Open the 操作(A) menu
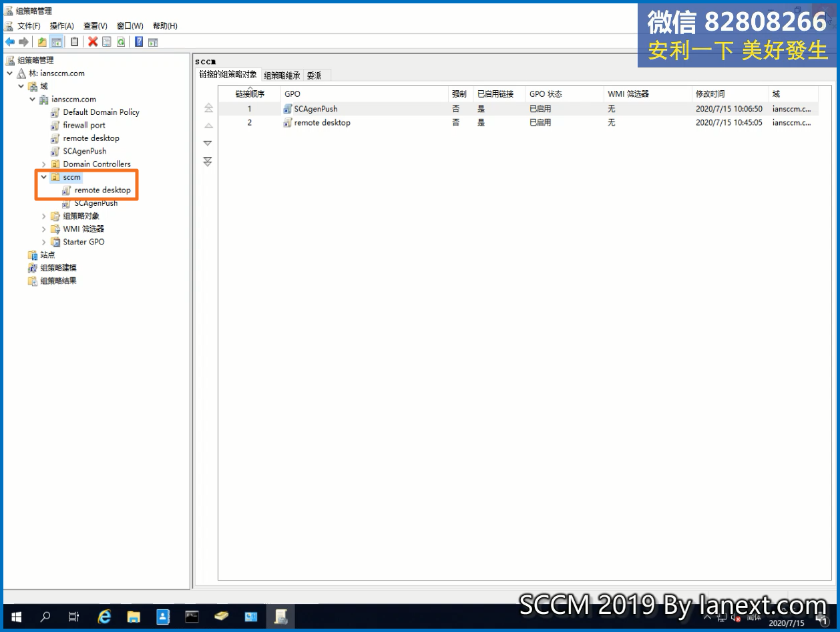The image size is (840, 632). click(x=61, y=26)
